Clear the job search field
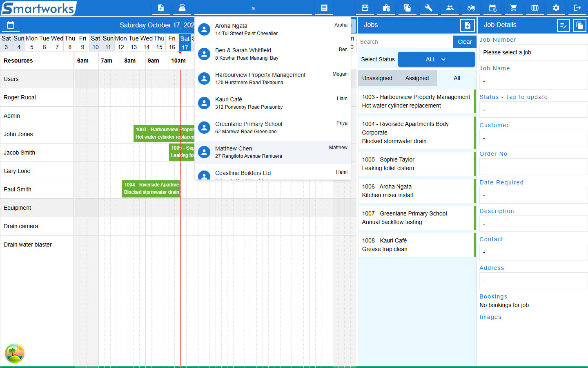The image size is (588, 368). point(465,42)
